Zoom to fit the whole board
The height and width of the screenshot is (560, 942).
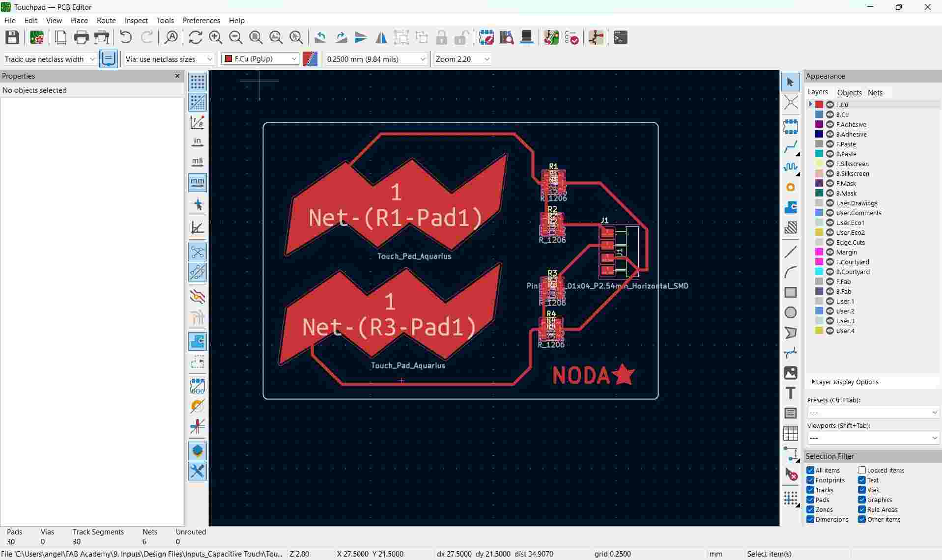pos(256,37)
